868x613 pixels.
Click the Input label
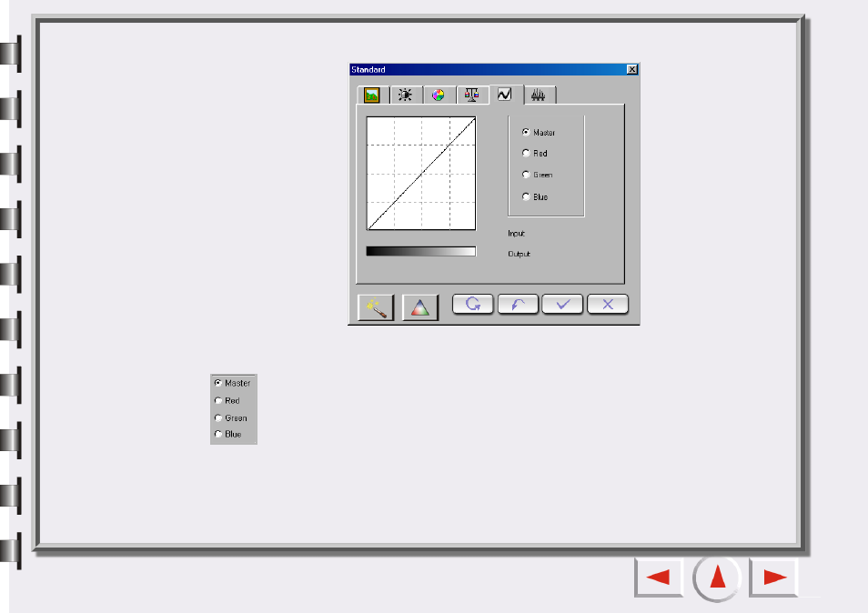coord(517,234)
